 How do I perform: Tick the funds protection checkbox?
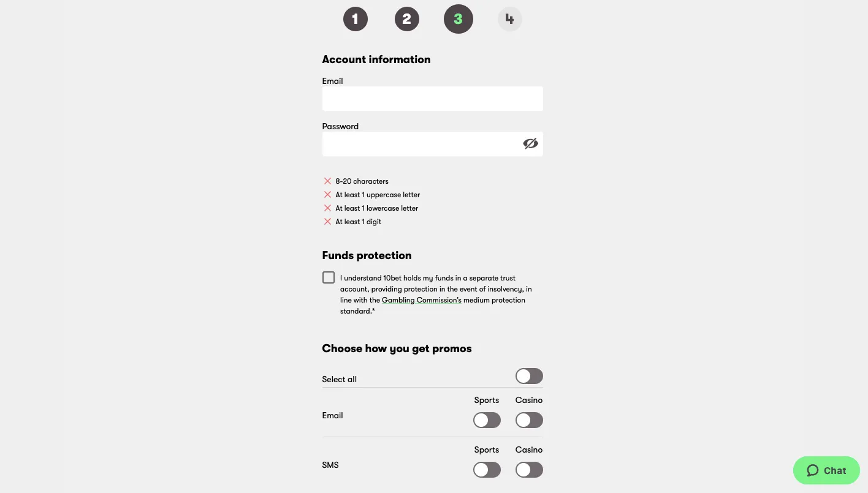(x=329, y=277)
